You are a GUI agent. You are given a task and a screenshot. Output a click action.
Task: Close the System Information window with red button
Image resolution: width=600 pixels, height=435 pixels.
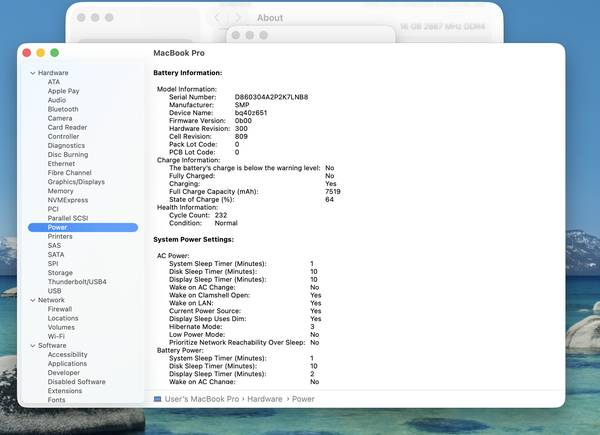coord(27,52)
